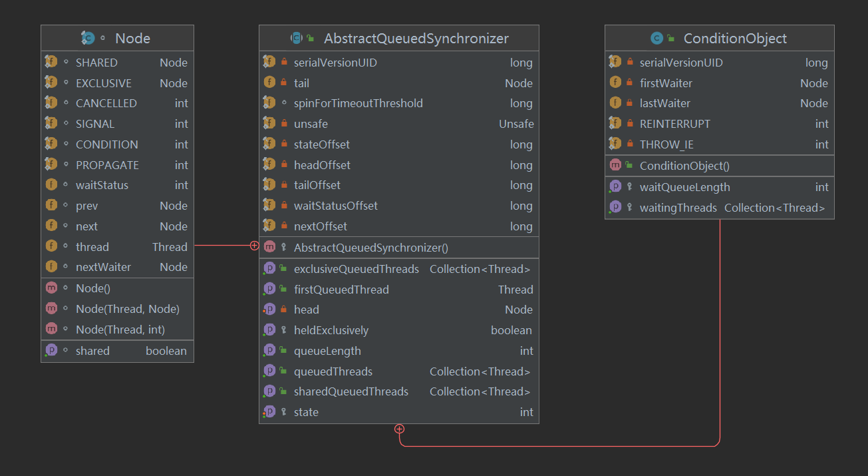This screenshot has width=868, height=476.
Task: Click the AbstractQueuedSynchronizer() constructor entry
Action: pyautogui.click(x=371, y=248)
